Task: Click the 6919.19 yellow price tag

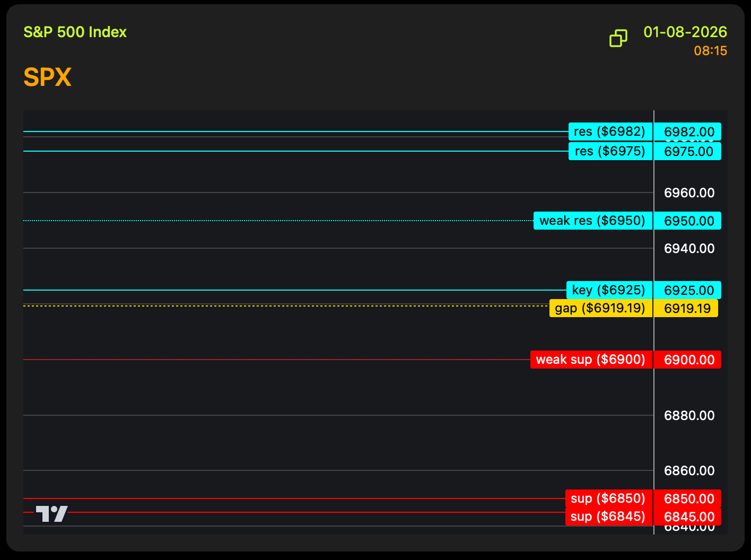Action: [x=686, y=308]
